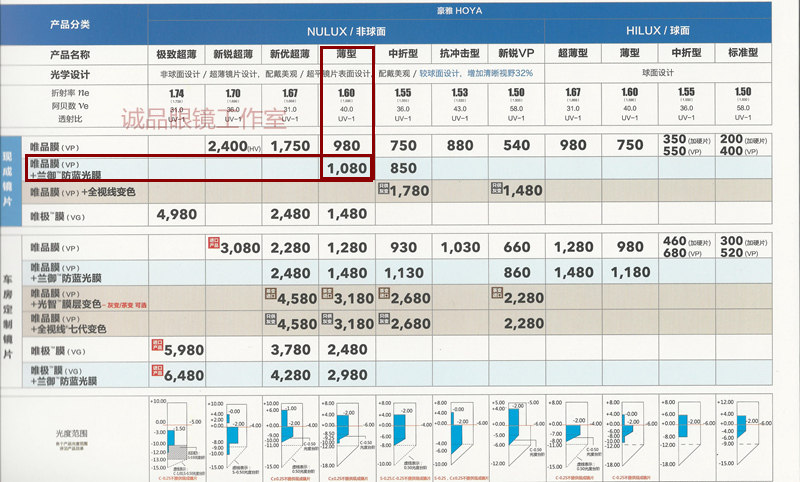Click the 460 (加硬片) price

click(x=686, y=241)
